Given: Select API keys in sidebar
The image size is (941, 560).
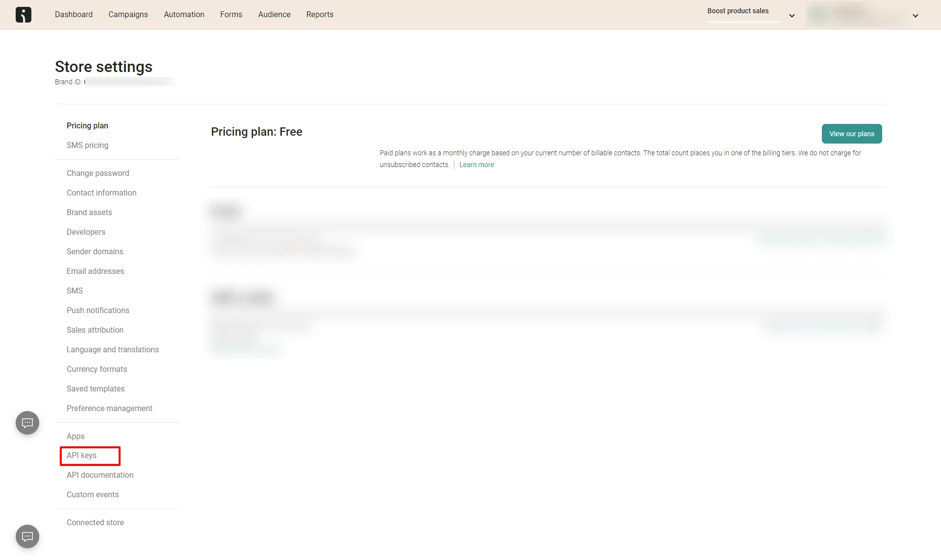Looking at the screenshot, I should 82,456.
